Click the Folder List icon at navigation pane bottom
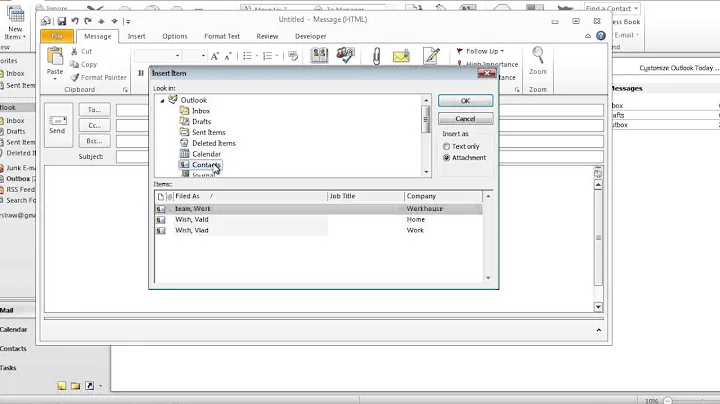This screenshot has width=720, height=404. tap(75, 386)
